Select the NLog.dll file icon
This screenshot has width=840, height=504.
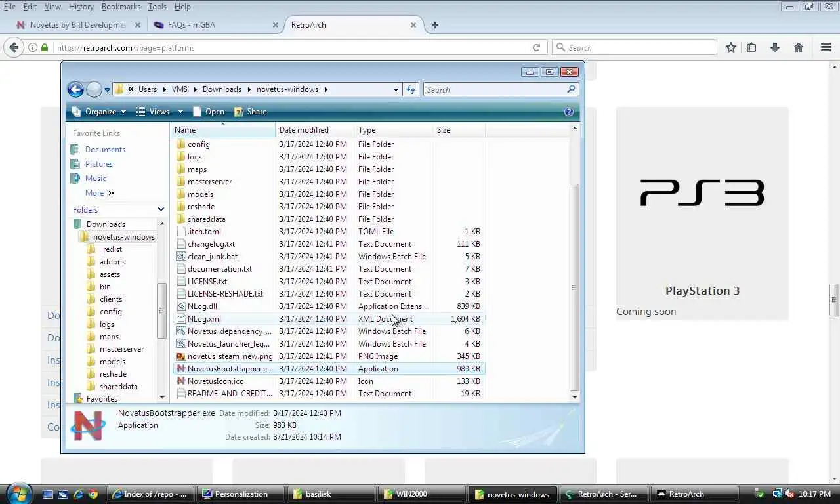[x=182, y=306]
